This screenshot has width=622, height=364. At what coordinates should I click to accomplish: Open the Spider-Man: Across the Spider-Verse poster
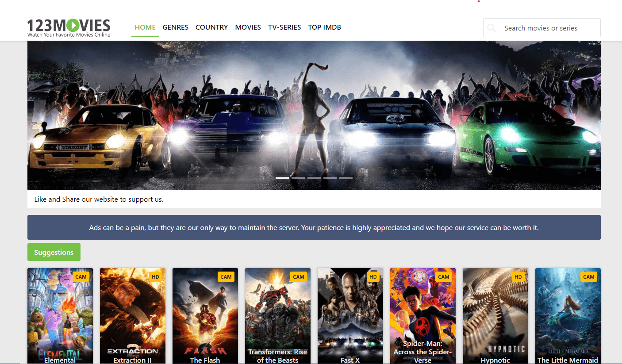[x=422, y=314]
